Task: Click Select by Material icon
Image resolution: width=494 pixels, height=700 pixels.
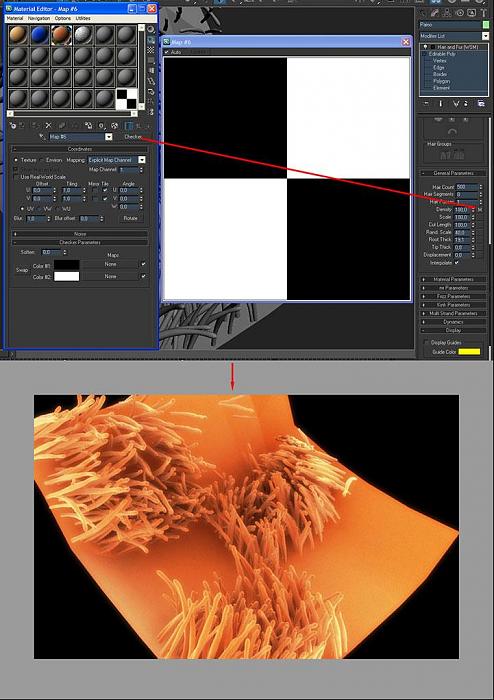Action: pyautogui.click(x=151, y=102)
